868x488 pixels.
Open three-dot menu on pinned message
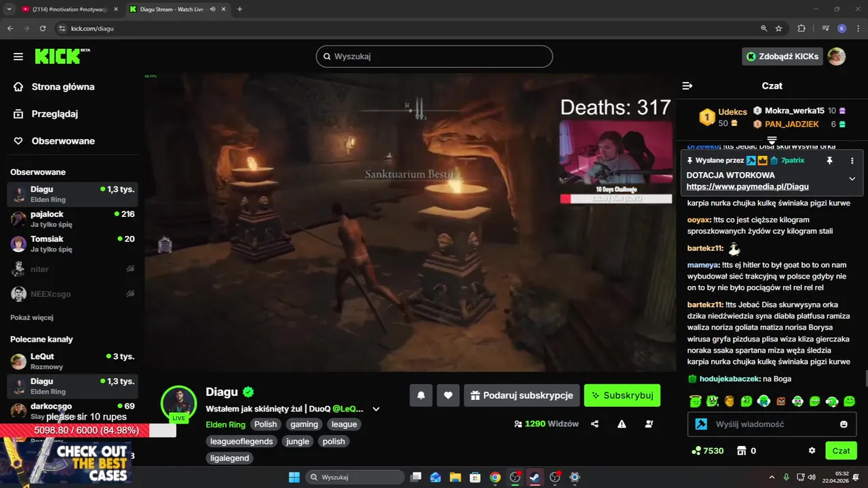[x=852, y=161]
